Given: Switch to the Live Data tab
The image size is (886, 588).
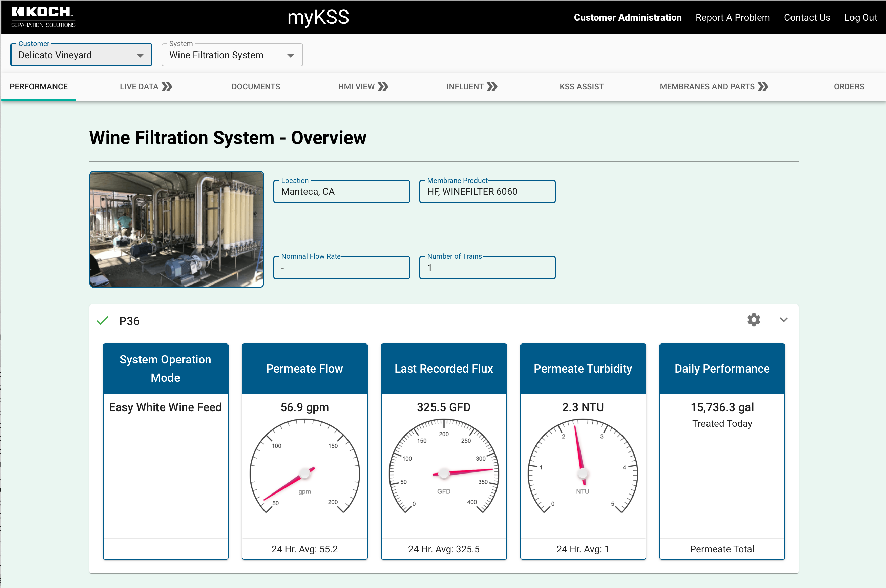Looking at the screenshot, I should pyautogui.click(x=146, y=87).
